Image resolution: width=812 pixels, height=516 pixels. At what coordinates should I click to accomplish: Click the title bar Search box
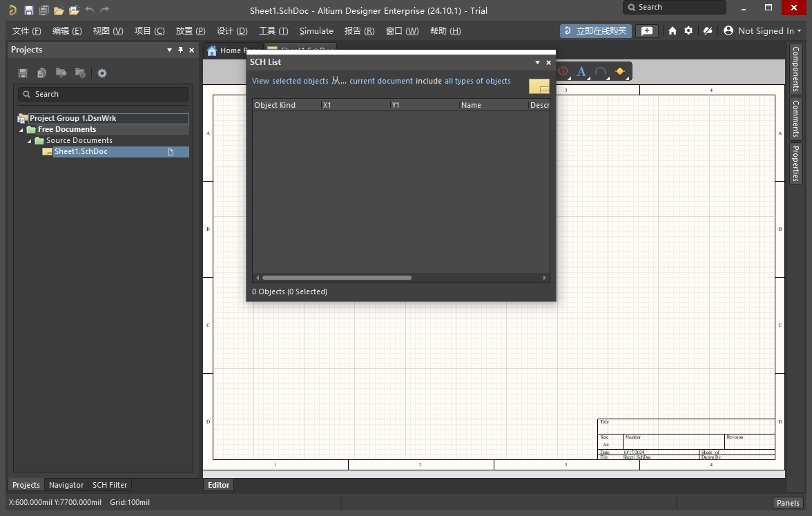674,7
